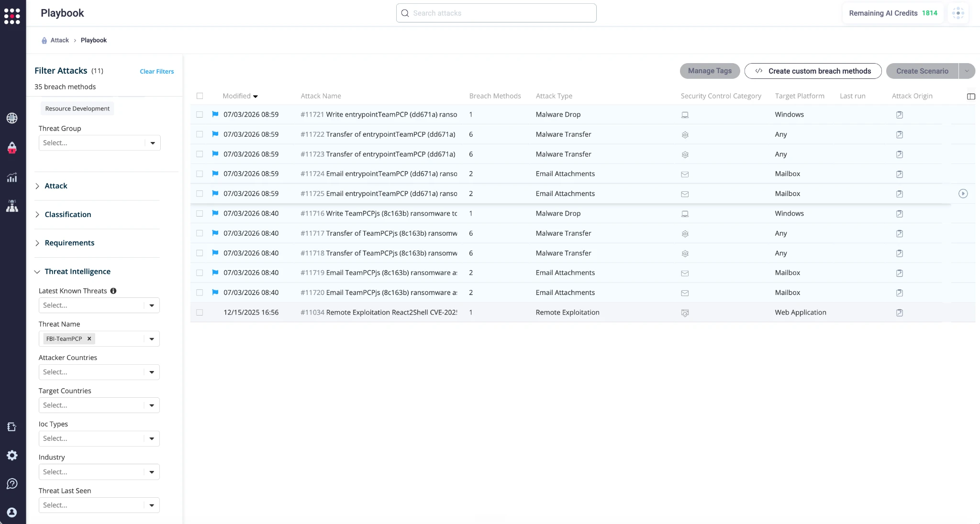This screenshot has height=524, width=980.
Task: Open the user profile icon in sidebar
Action: coord(12,512)
